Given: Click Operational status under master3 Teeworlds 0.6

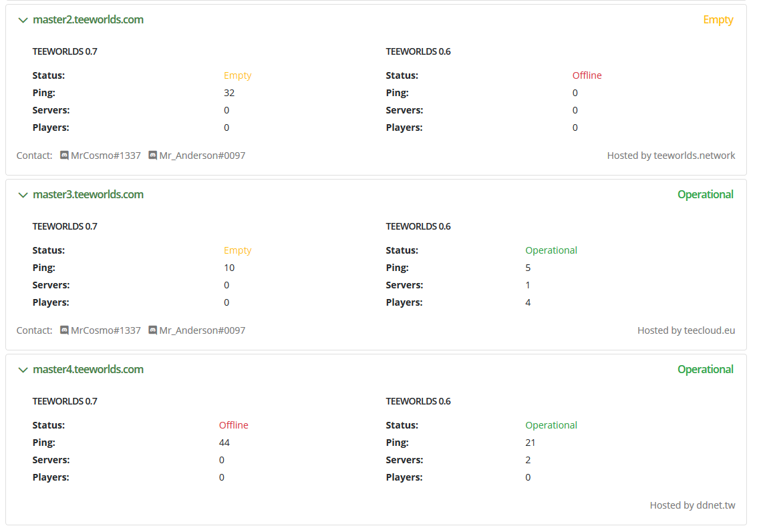Looking at the screenshot, I should 551,251.
